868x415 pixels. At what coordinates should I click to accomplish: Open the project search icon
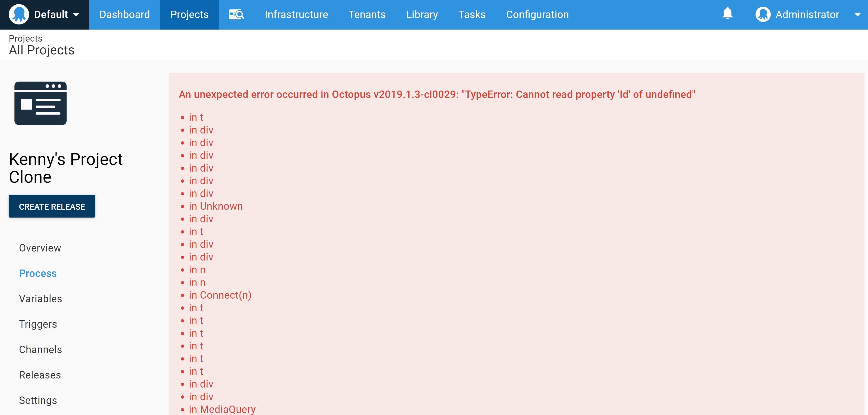pos(237,15)
